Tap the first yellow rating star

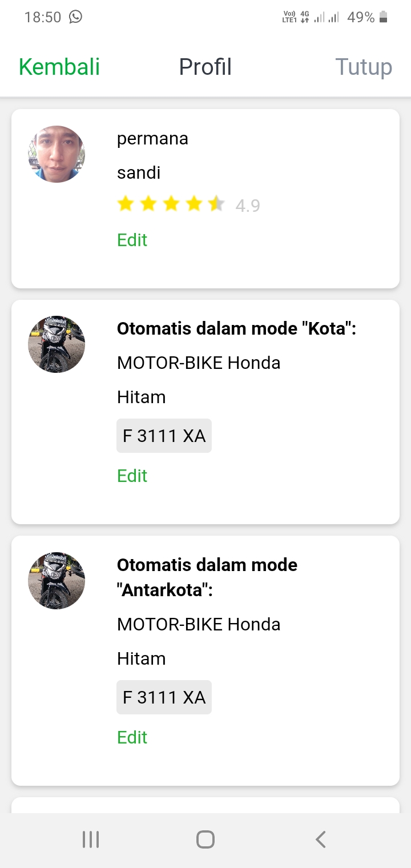(126, 204)
